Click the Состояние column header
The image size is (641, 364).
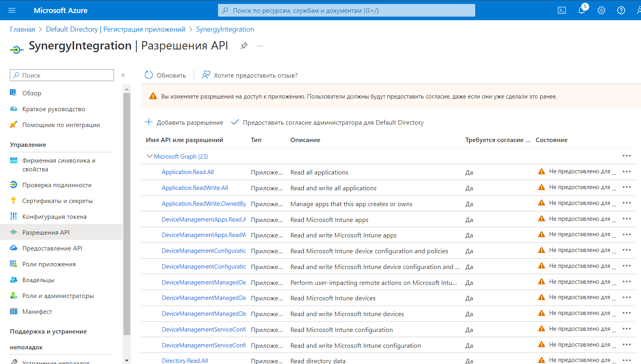pyautogui.click(x=551, y=140)
